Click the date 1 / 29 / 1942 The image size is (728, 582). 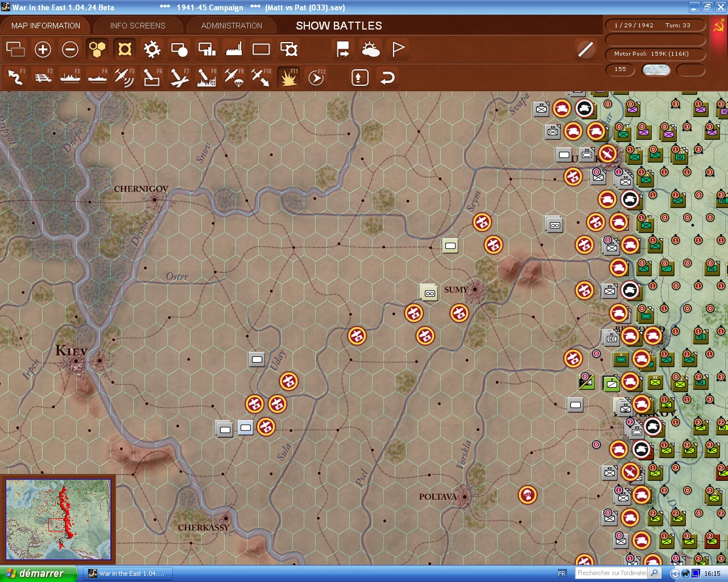(634, 25)
